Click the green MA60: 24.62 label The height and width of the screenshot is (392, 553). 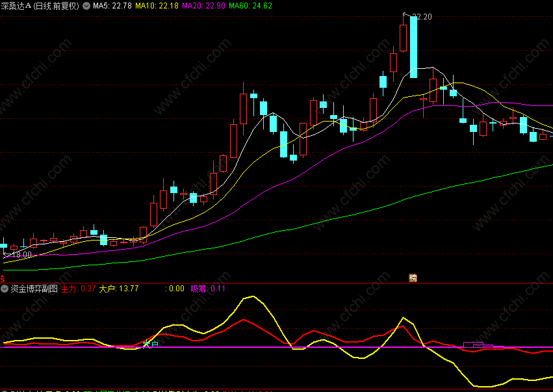tap(250, 6)
